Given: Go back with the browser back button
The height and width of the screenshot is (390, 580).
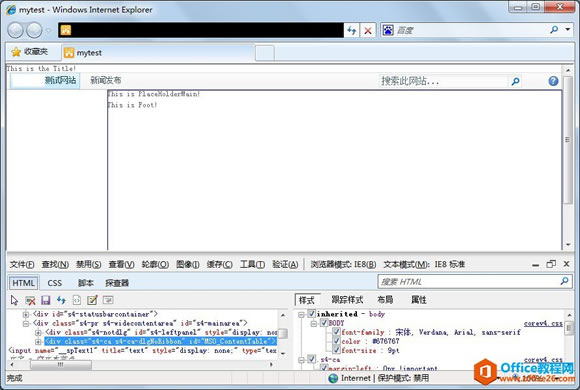Looking at the screenshot, I should (x=16, y=30).
